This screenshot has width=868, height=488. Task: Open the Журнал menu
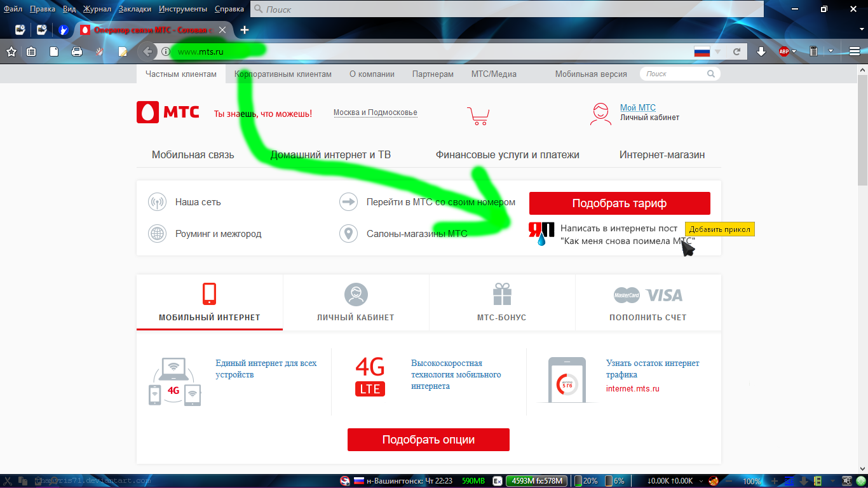coord(97,9)
